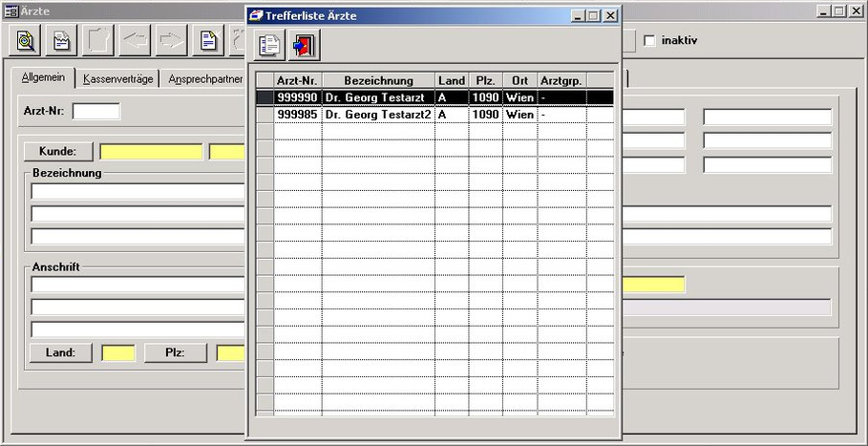
Task: Click the Trefferliste Ärzte title bar icon
Action: (x=256, y=15)
